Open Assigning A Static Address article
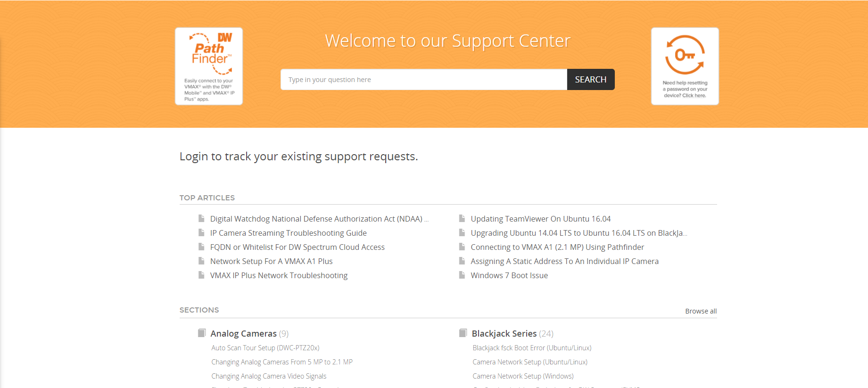Image resolution: width=868 pixels, height=388 pixels. tap(565, 261)
